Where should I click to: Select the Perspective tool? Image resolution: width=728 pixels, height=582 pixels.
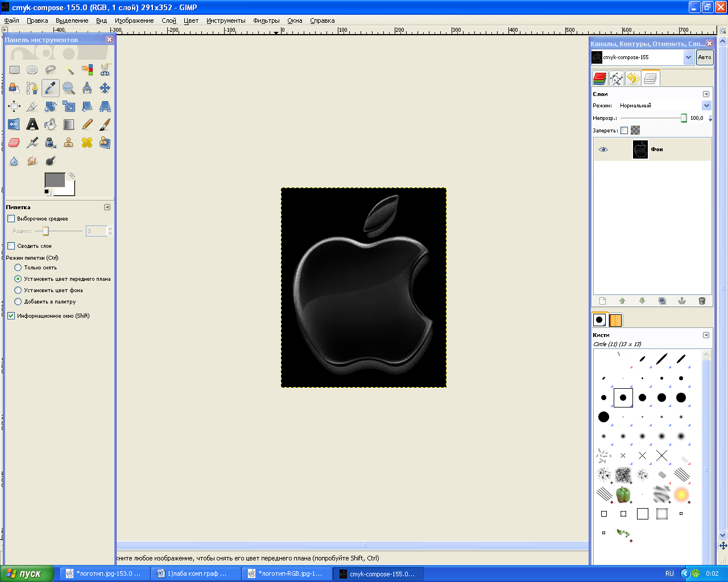[x=105, y=106]
